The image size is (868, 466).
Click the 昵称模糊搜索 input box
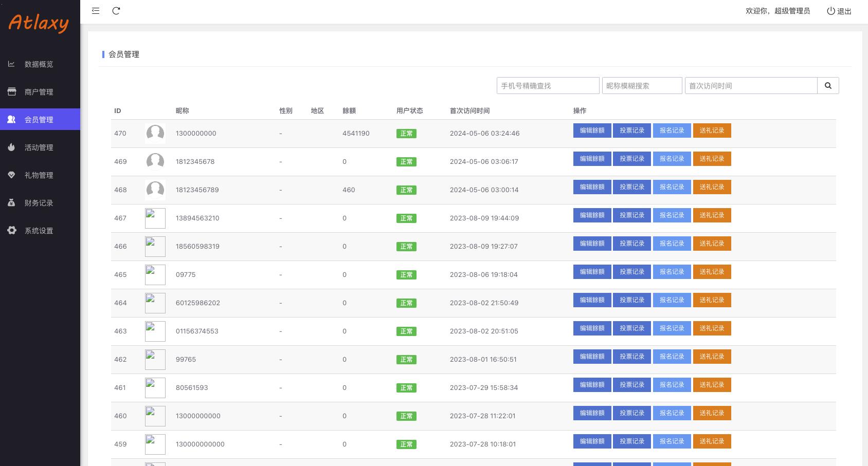pos(642,86)
